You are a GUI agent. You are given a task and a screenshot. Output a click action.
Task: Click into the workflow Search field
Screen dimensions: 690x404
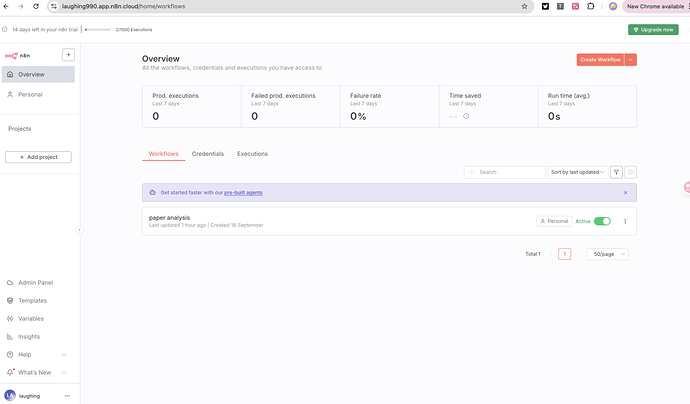[x=508, y=172]
